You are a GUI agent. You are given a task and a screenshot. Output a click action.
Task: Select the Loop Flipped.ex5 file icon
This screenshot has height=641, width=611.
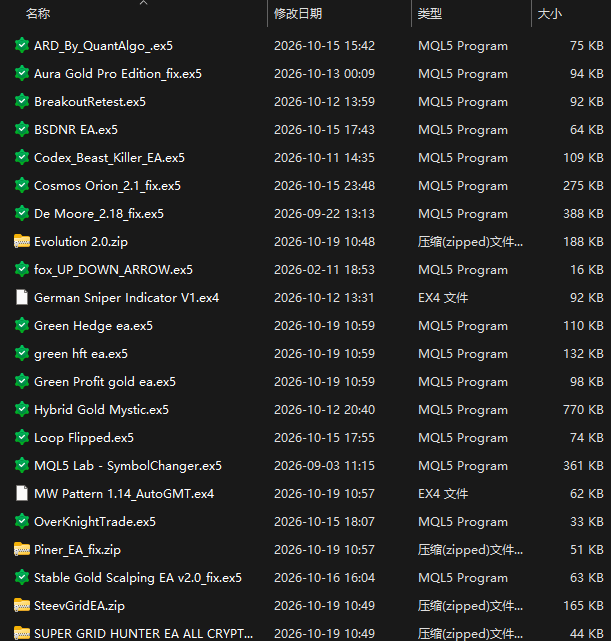coord(22,437)
